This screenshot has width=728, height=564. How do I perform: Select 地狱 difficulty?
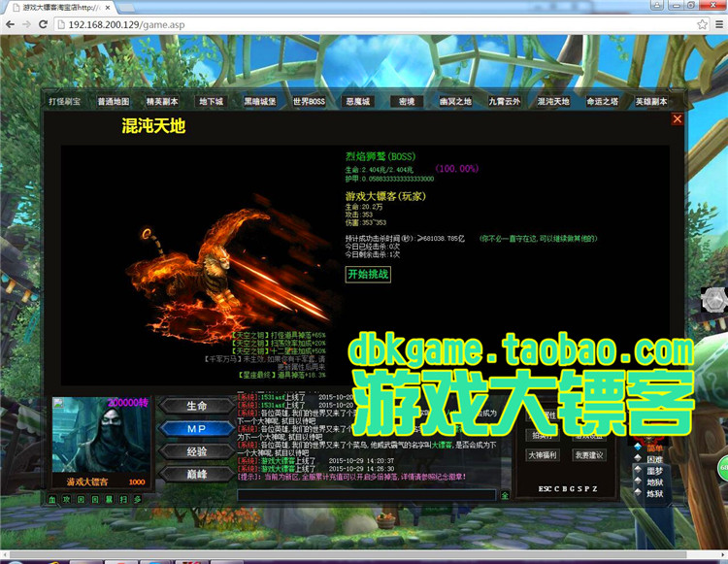[x=654, y=482]
